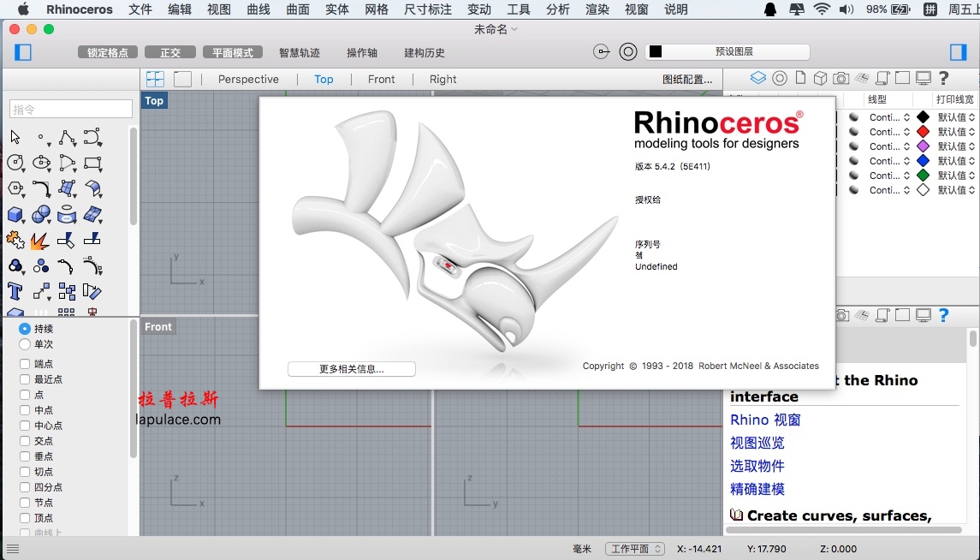The height and width of the screenshot is (560, 980).
Task: Click the 更多相关信息... button
Action: click(x=351, y=369)
